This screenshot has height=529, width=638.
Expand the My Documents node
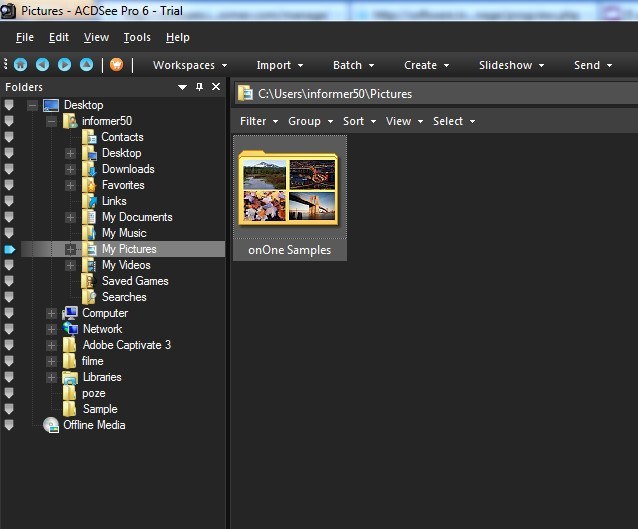(x=70, y=217)
